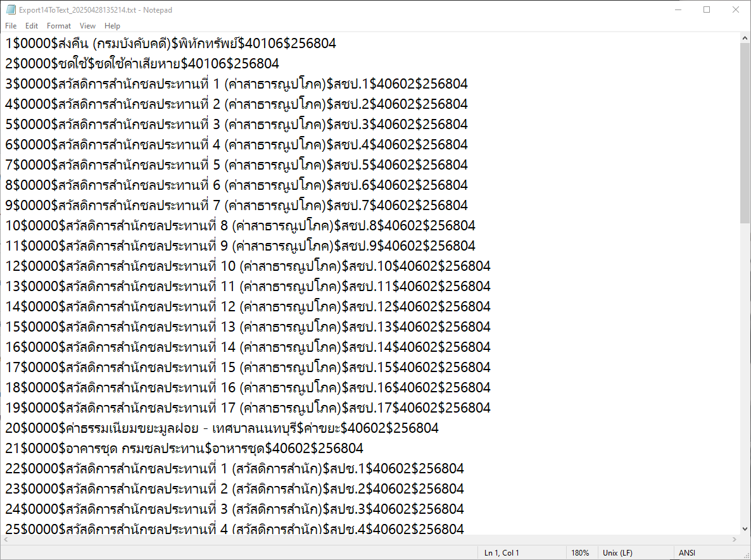Click the line starting with 12$0000$

coord(248,266)
